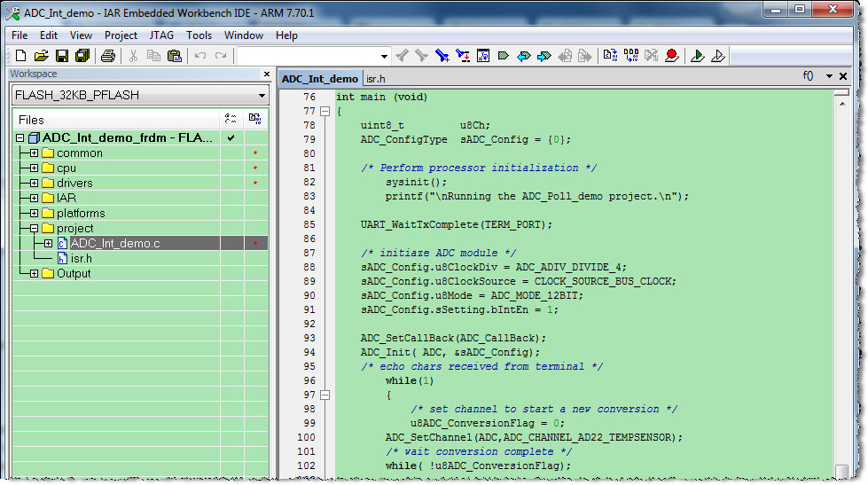Click the Find Next flashlight icon
The height and width of the screenshot is (485, 868).
421,56
